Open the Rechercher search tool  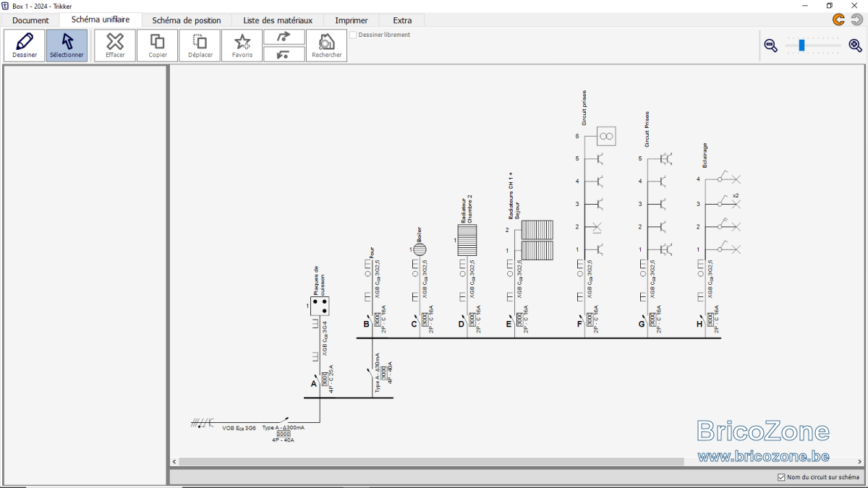pyautogui.click(x=327, y=46)
